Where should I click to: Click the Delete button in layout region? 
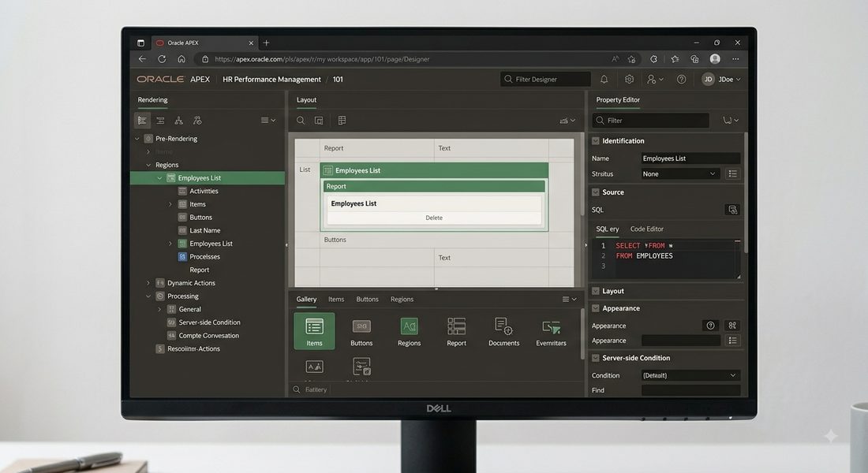tap(434, 218)
